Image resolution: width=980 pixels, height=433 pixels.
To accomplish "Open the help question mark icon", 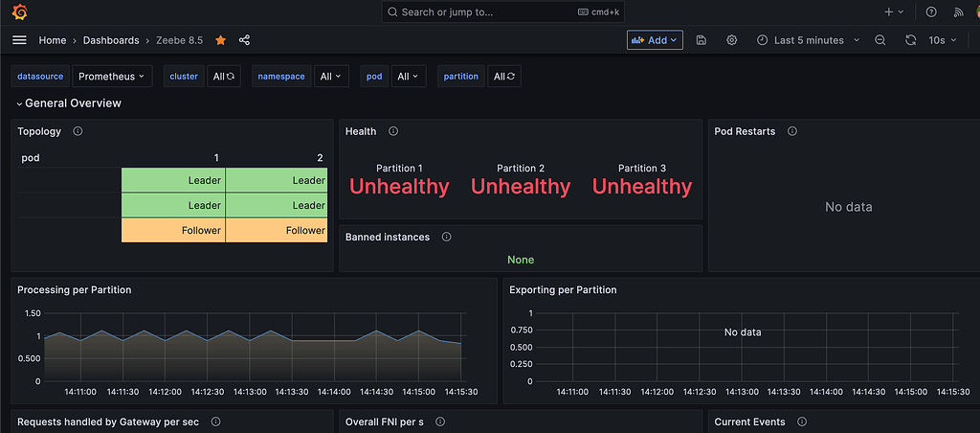I will click(x=931, y=12).
